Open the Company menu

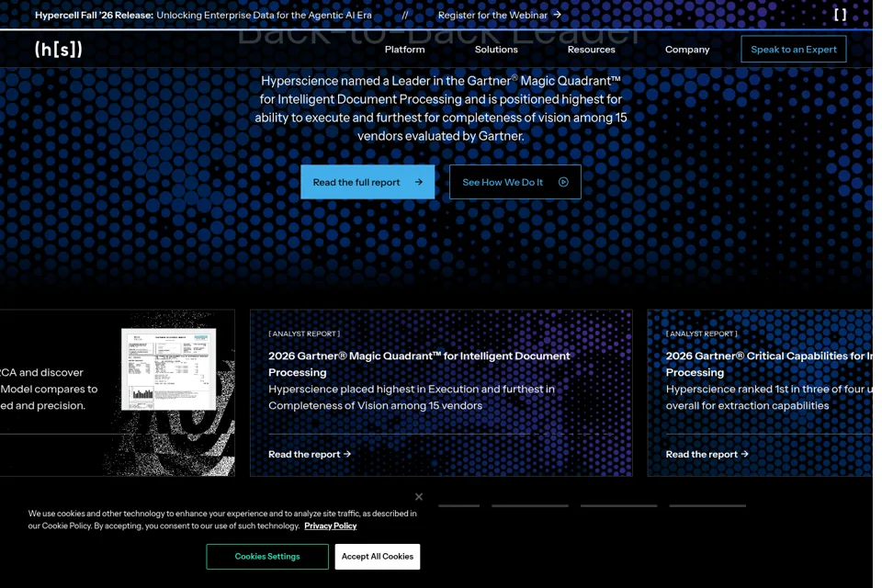(x=687, y=50)
